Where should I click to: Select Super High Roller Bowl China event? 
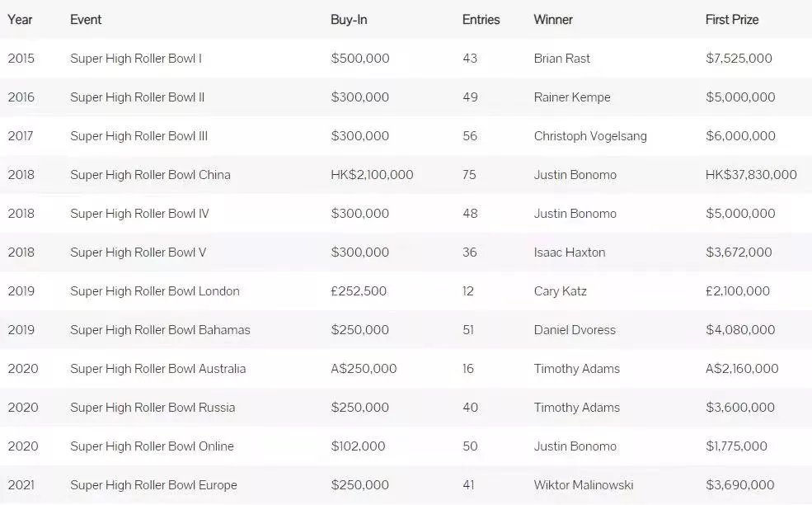(150, 175)
